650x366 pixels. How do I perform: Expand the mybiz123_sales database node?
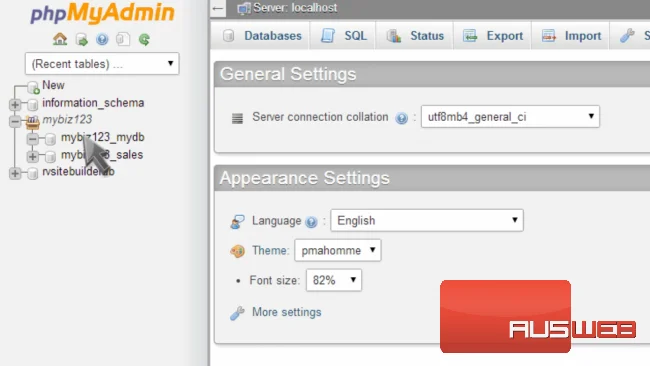(x=33, y=156)
